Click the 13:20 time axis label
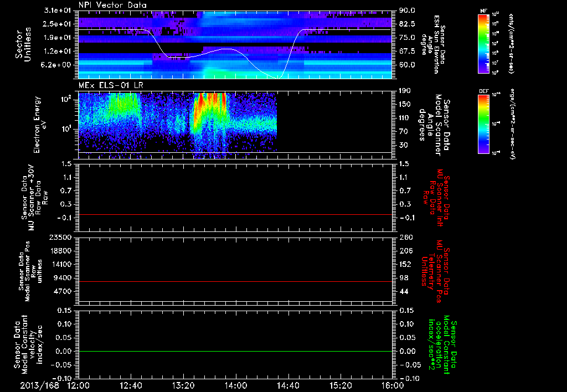The image size is (567, 392). (183, 385)
